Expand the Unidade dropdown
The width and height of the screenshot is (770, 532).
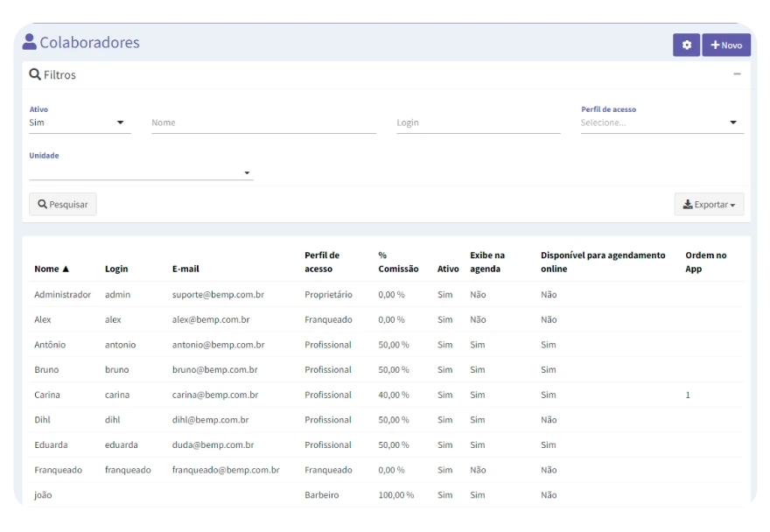(x=141, y=172)
